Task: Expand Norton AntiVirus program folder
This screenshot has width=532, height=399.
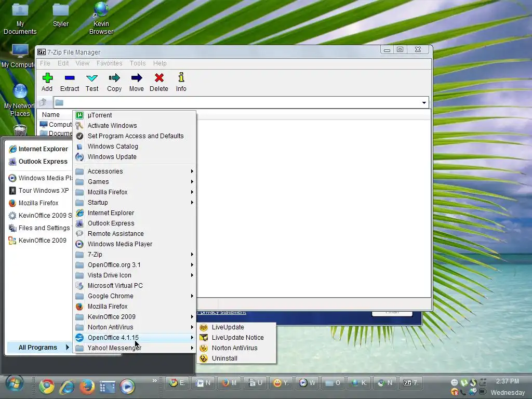Action: point(135,327)
